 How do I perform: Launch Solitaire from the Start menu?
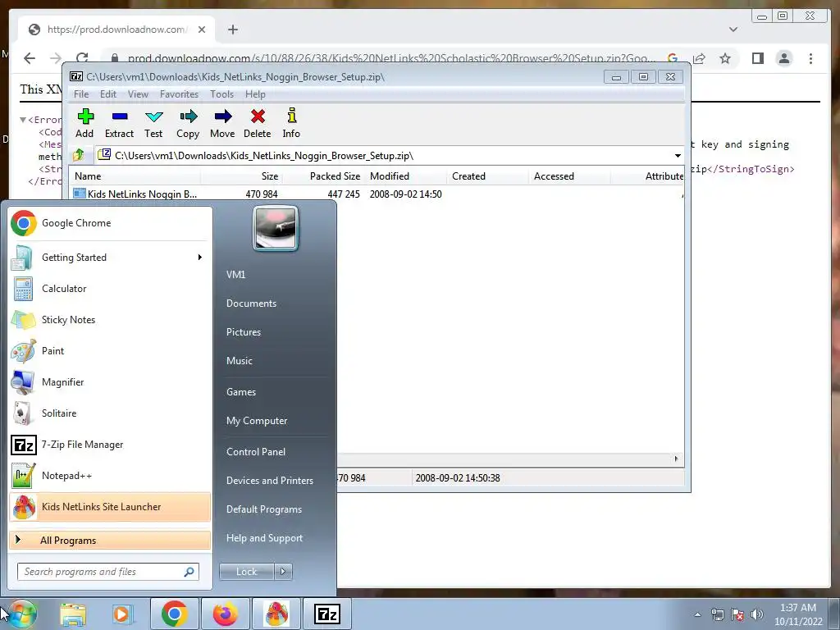(x=110, y=413)
